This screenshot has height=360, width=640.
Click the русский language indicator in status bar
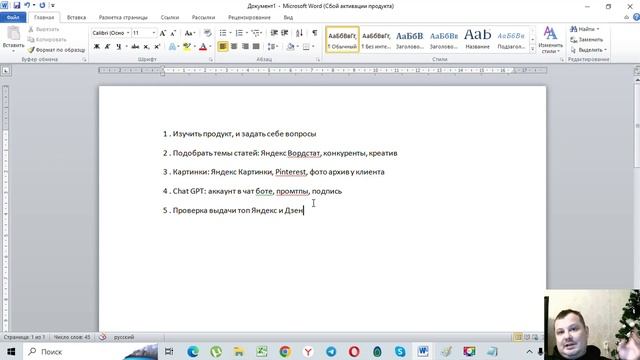[x=124, y=337]
